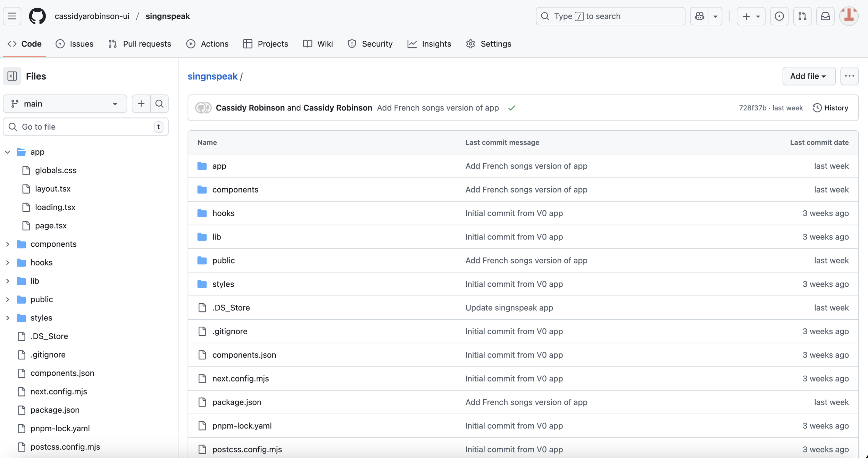Collapse the Files side panel
The width and height of the screenshot is (868, 458).
(x=12, y=76)
